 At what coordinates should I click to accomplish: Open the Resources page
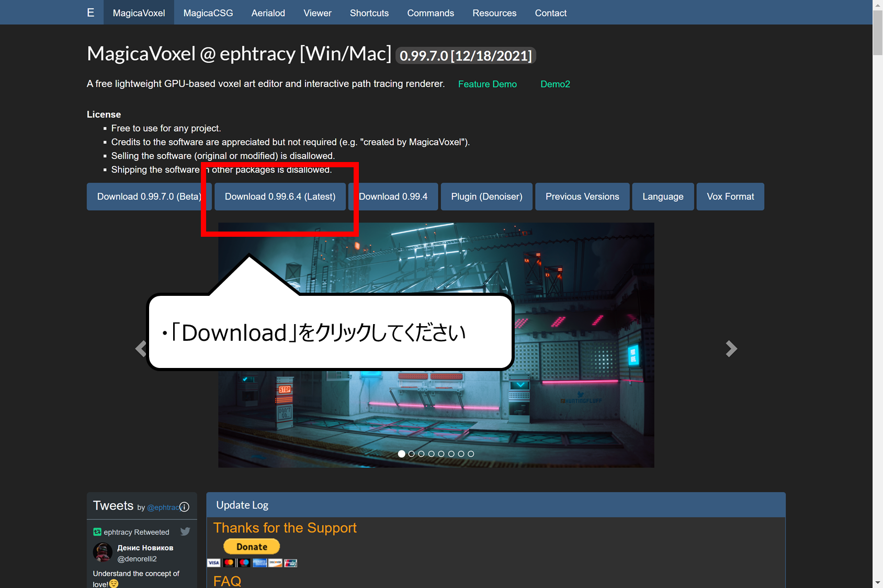[494, 13]
